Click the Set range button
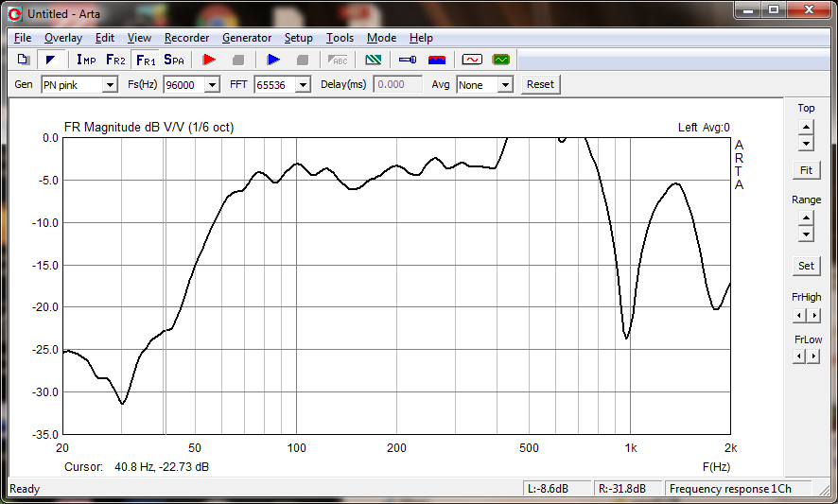Image resolution: width=838 pixels, height=504 pixels. pos(806,266)
